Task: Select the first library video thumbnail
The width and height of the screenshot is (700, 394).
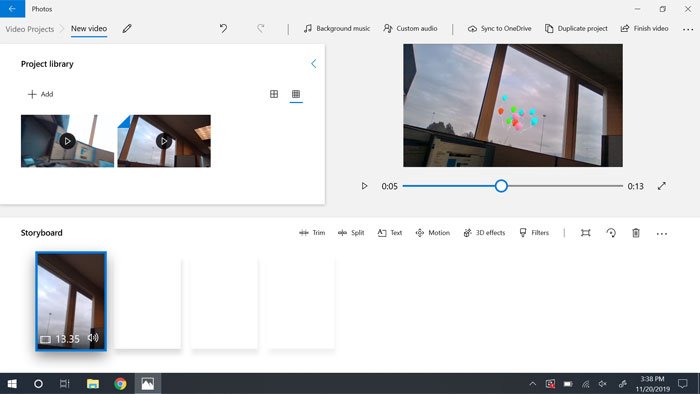Action: [67, 141]
